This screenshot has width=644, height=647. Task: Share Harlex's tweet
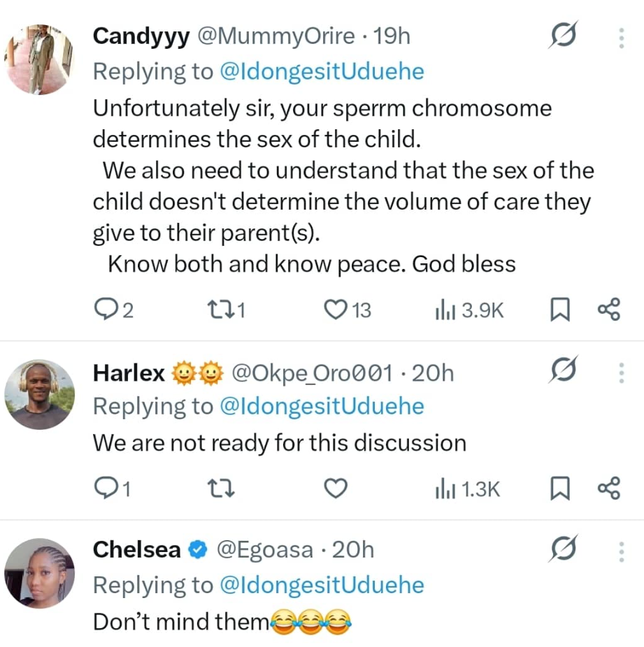point(608,489)
